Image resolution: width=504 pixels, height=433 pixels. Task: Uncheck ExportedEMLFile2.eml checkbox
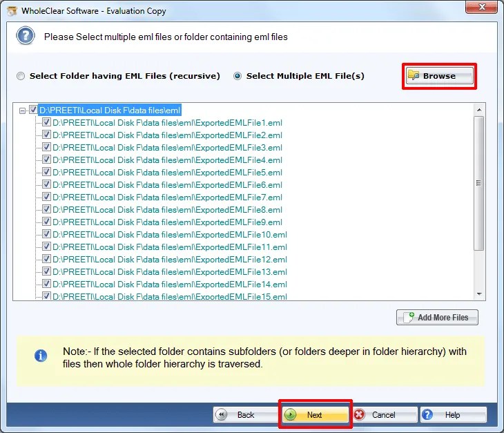(47, 135)
